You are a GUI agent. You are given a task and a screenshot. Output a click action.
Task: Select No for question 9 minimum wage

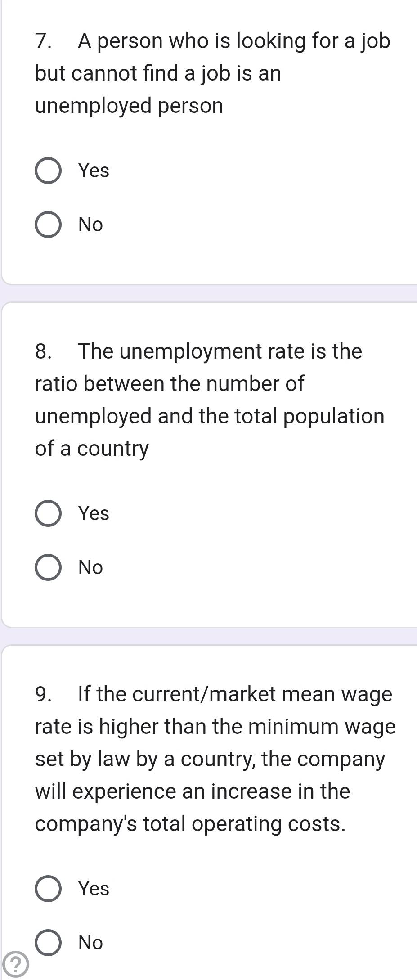click(x=48, y=942)
